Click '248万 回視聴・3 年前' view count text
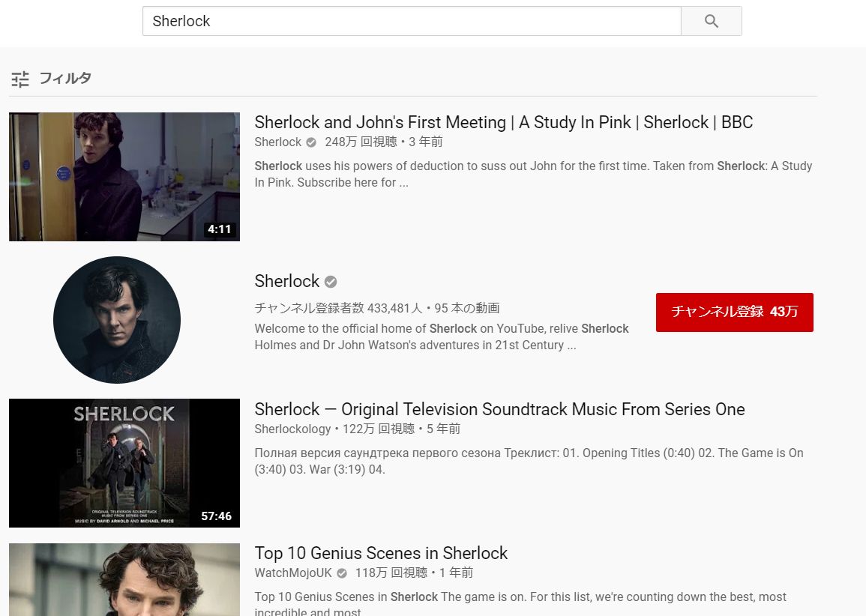This screenshot has height=616, width=866. [x=384, y=142]
